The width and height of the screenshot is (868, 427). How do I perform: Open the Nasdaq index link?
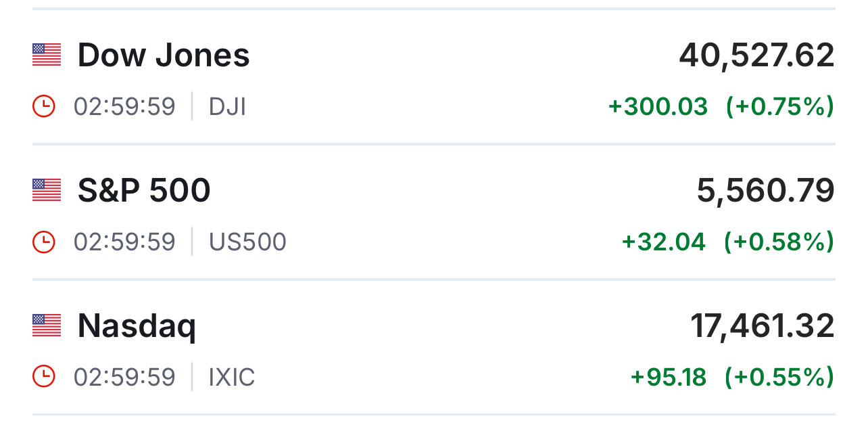coord(137,326)
